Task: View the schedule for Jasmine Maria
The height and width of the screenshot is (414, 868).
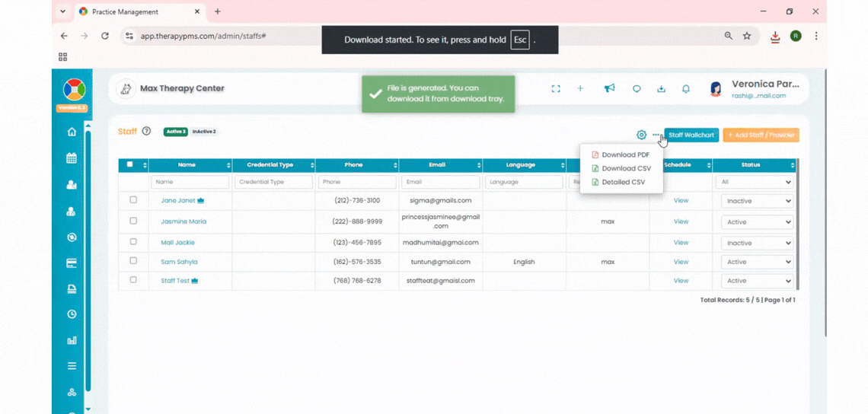Action: point(681,221)
